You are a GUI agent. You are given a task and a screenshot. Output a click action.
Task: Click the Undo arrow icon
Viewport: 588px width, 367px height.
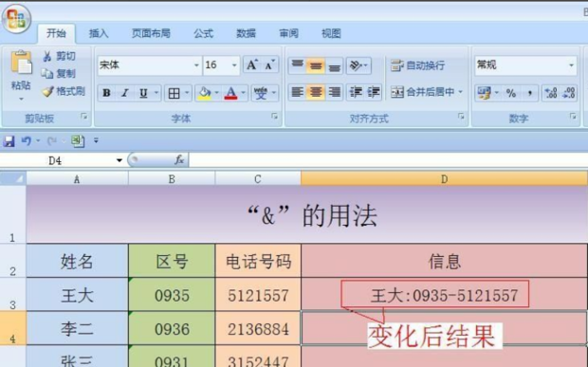click(x=27, y=141)
